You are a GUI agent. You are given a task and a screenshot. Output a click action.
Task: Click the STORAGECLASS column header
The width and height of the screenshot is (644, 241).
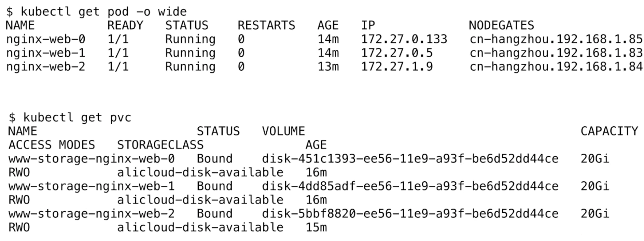[x=160, y=145]
